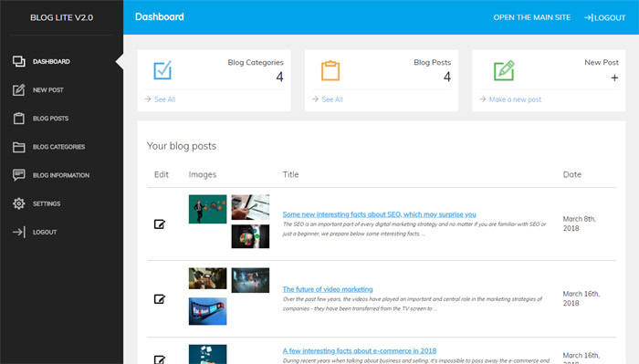639x364 pixels.
Task: Edit the video marketing post via its edit icon
Action: (x=160, y=299)
